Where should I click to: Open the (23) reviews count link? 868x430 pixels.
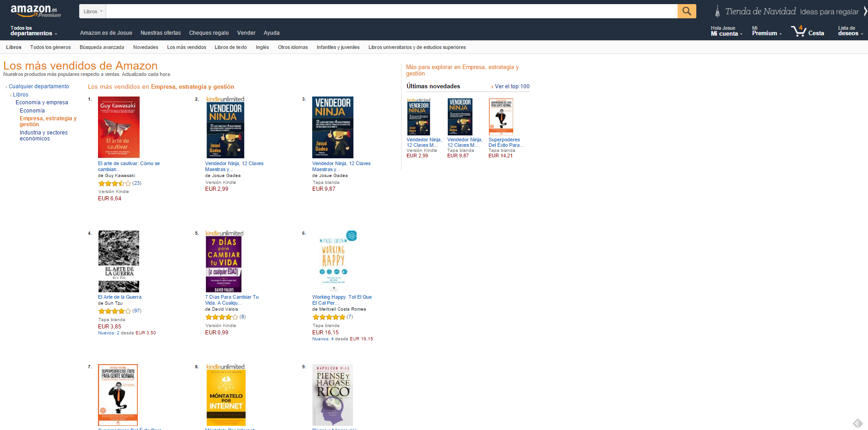[x=137, y=183]
